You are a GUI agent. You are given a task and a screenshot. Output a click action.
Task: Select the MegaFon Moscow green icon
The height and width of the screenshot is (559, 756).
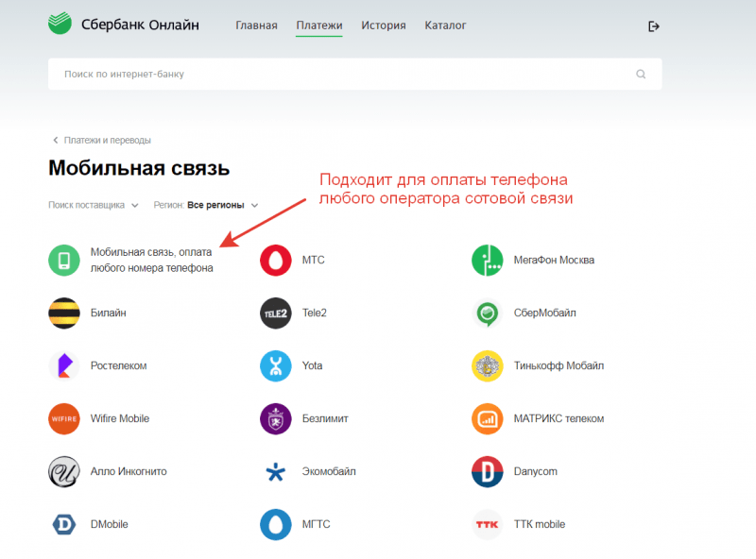[488, 261]
